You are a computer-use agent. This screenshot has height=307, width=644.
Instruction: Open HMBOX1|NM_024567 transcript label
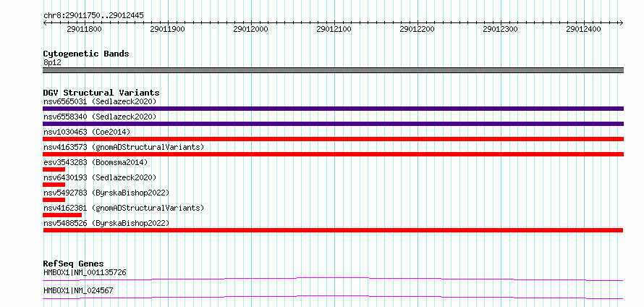(x=78, y=290)
